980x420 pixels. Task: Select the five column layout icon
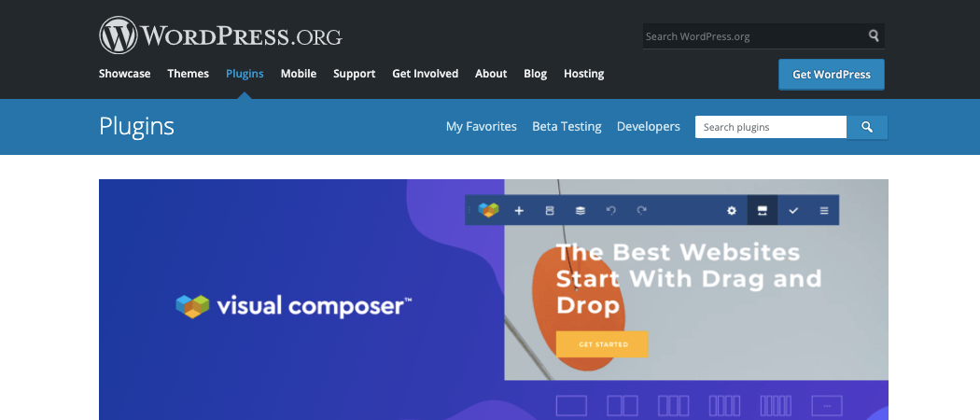pos(777,406)
